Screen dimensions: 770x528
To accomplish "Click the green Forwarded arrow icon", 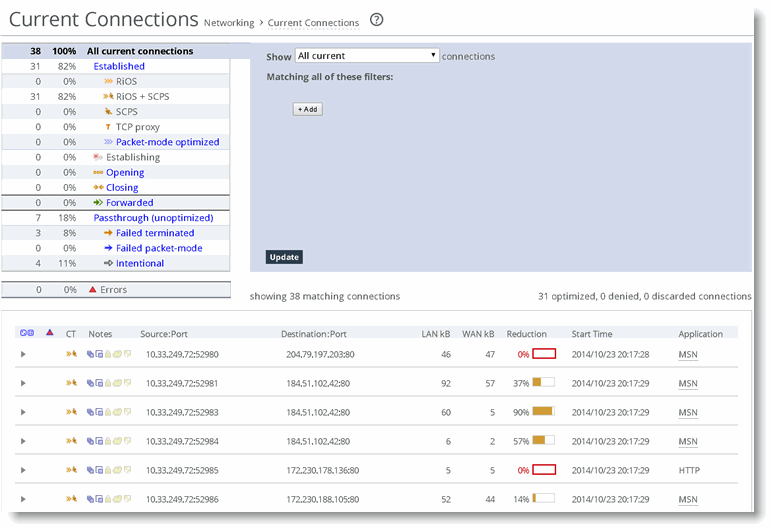I will [x=98, y=203].
